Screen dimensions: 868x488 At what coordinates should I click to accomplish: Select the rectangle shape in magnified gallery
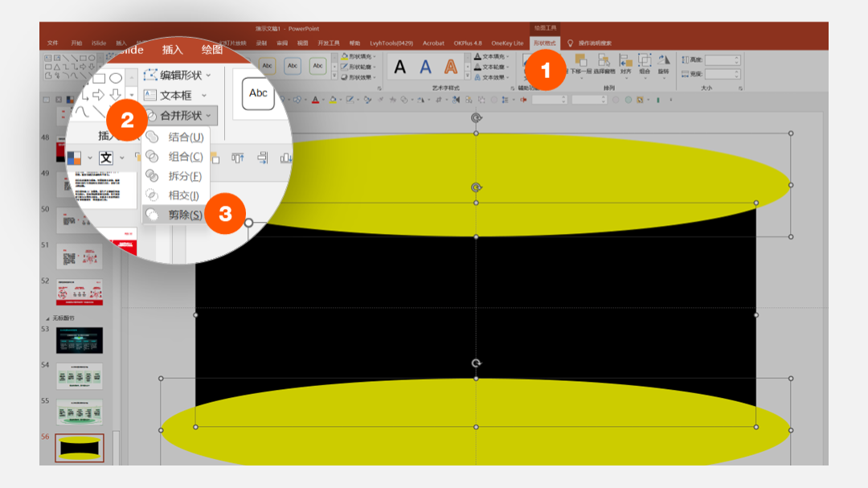pos(99,77)
